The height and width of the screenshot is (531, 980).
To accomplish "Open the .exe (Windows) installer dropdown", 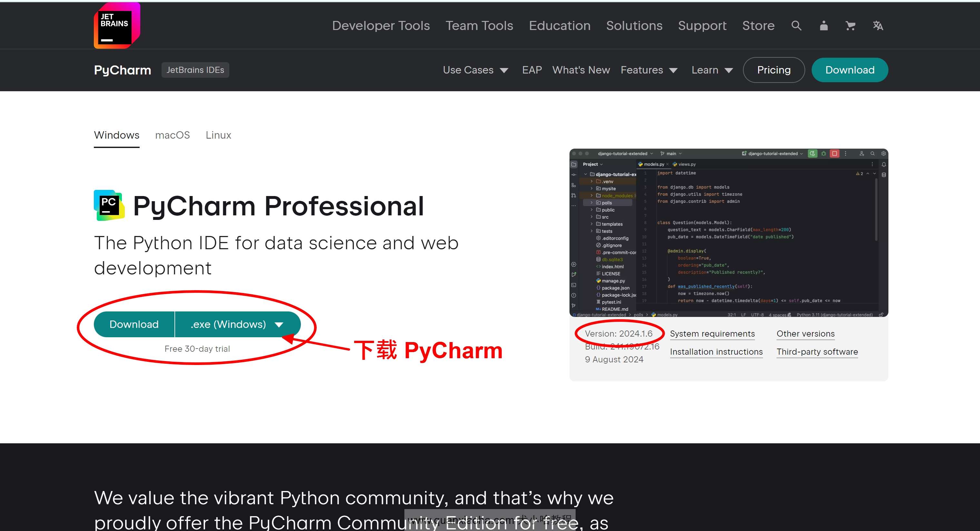I will (x=237, y=324).
